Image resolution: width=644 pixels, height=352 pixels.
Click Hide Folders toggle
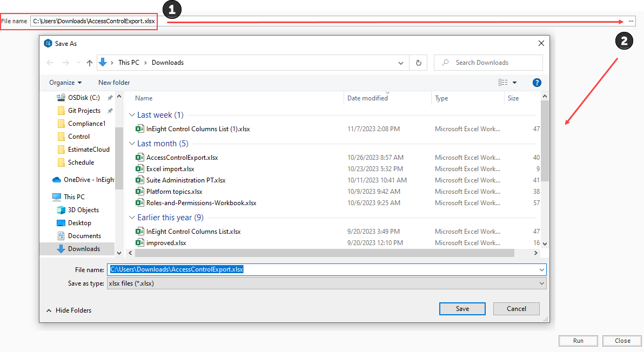click(x=69, y=310)
